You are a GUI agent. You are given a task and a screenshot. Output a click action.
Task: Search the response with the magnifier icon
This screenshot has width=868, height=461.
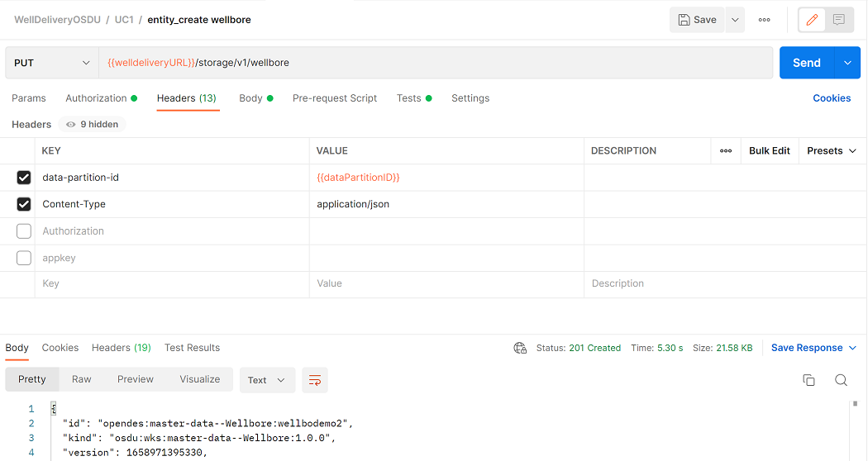click(841, 380)
